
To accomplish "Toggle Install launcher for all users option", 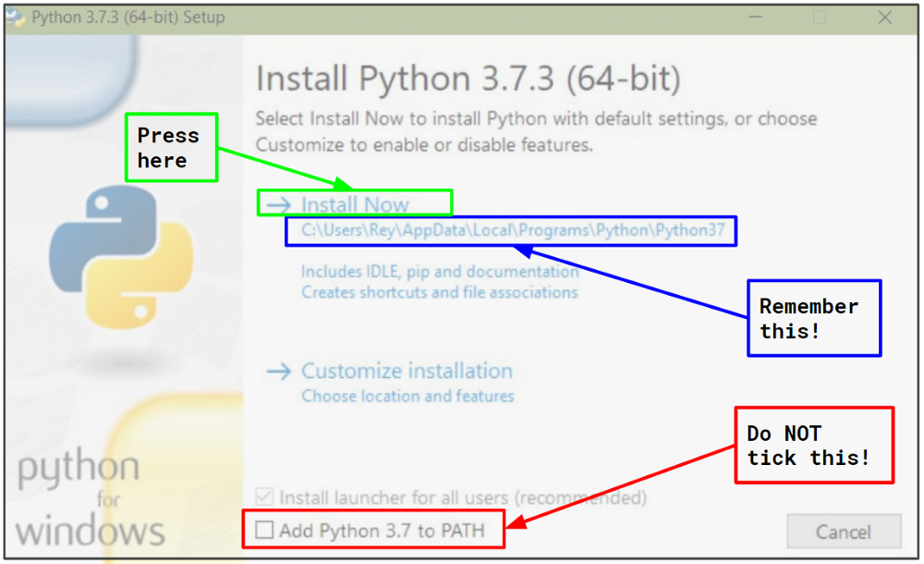I will pos(265,497).
